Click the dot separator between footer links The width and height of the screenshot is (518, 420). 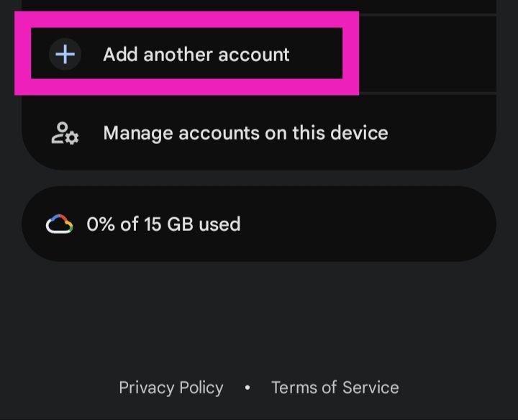click(247, 388)
